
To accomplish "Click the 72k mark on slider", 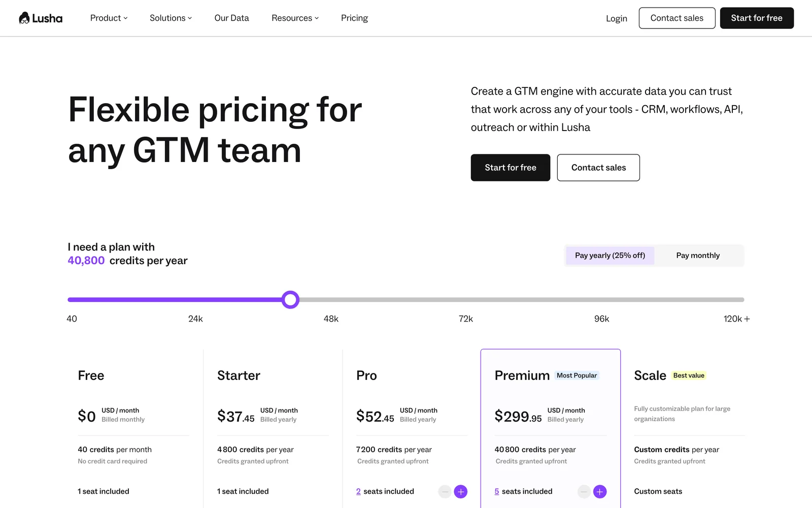I will (465, 319).
